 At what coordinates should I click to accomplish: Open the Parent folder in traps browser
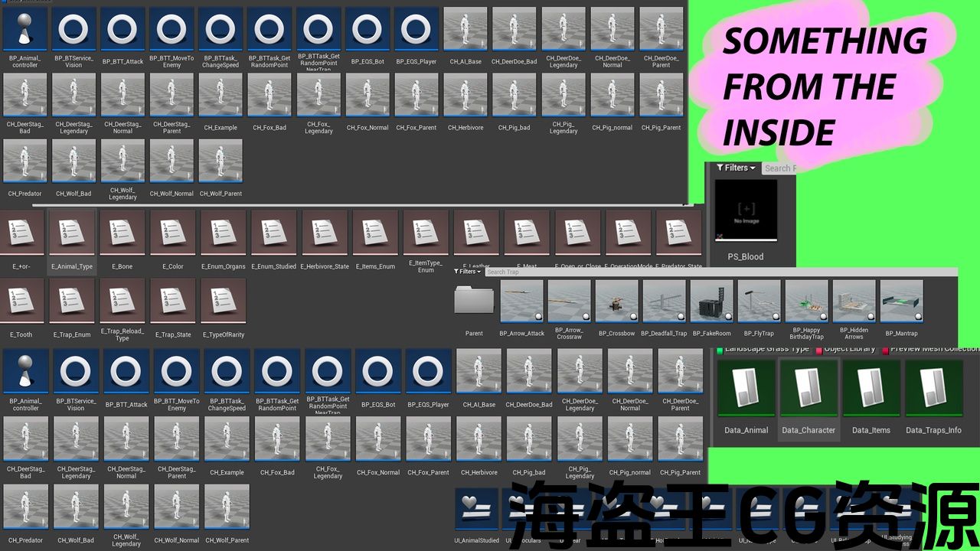(x=474, y=302)
